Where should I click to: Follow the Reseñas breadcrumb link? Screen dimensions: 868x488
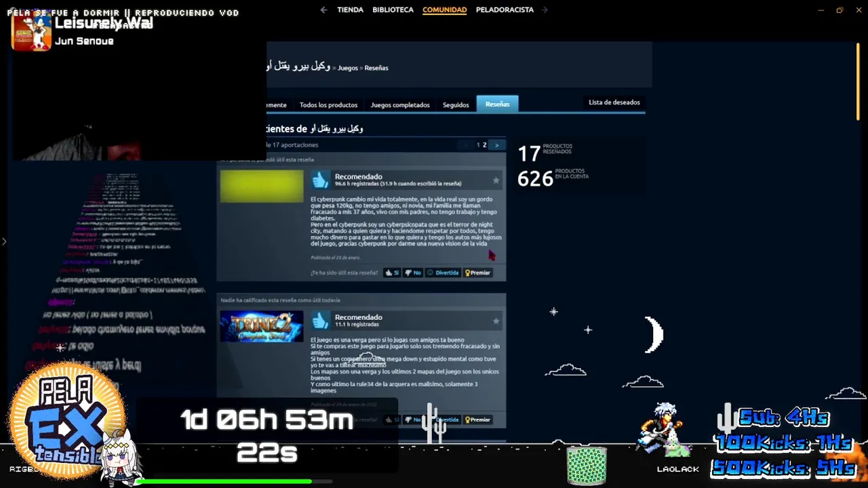click(x=376, y=68)
